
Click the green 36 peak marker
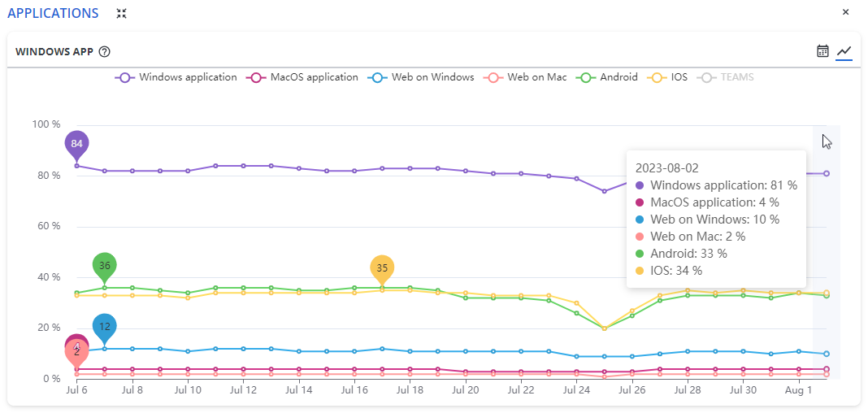[x=104, y=266]
